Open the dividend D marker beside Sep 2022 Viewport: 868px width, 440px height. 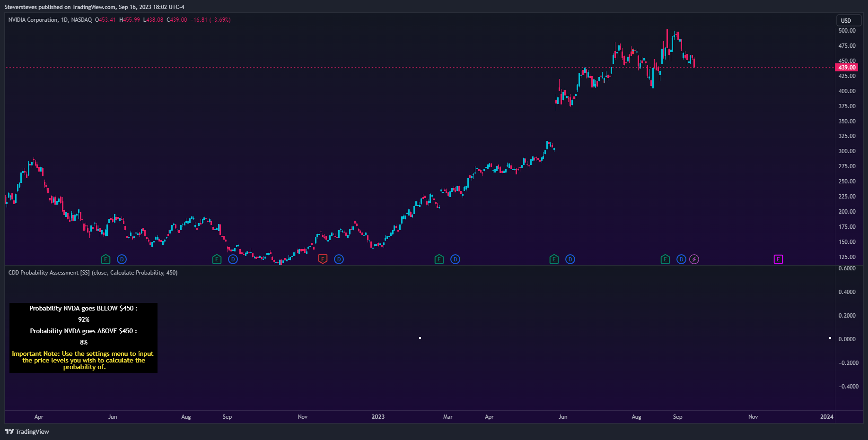coord(233,259)
